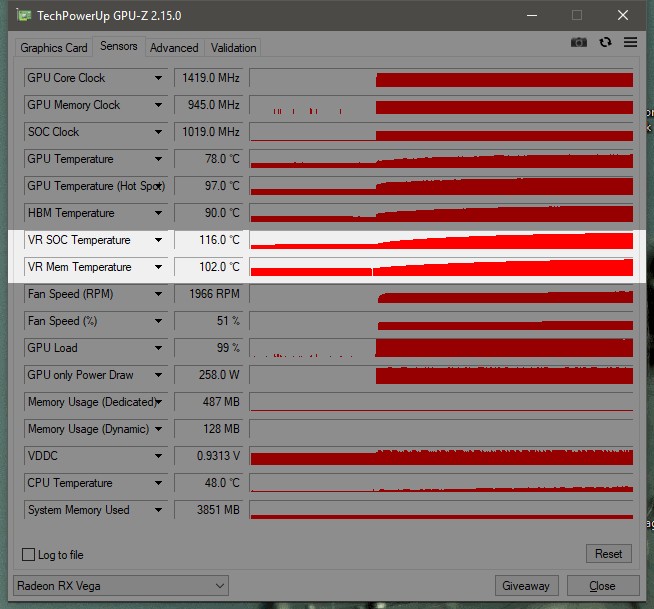654x609 pixels.
Task: Open the GPU Core Clock dropdown
Action: tap(158, 78)
